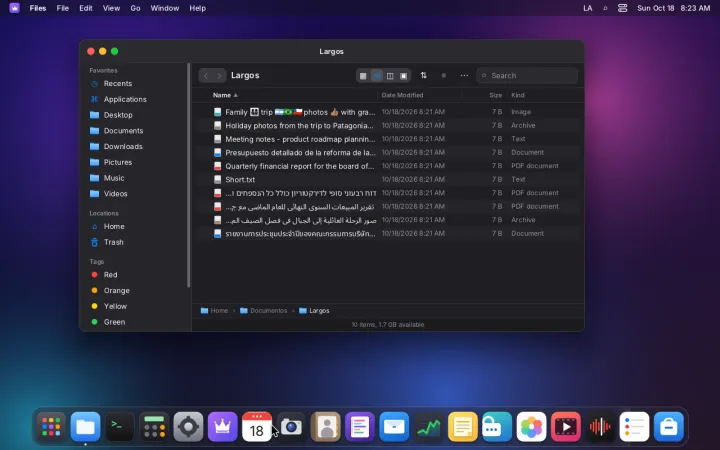Image resolution: width=720 pixels, height=450 pixels.
Task: Open Camera app from the dock
Action: click(291, 427)
